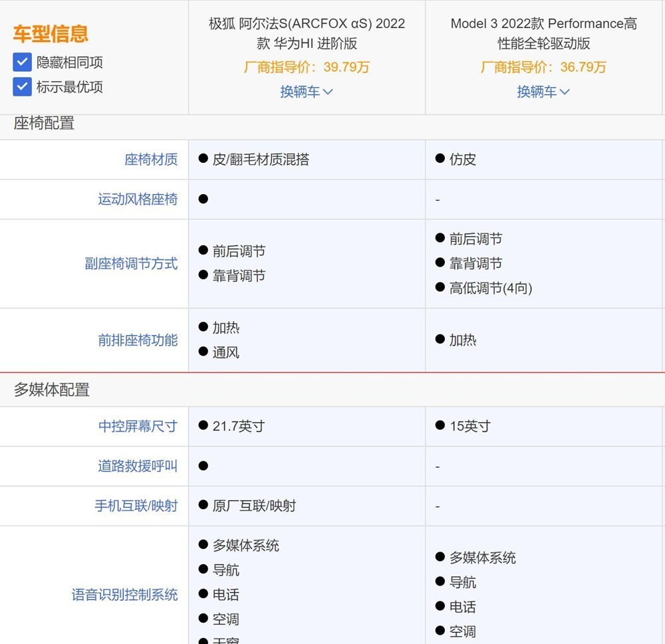Click Model 3's 前后调节 seat adjustment entry
The image size is (665, 644).
(469, 239)
